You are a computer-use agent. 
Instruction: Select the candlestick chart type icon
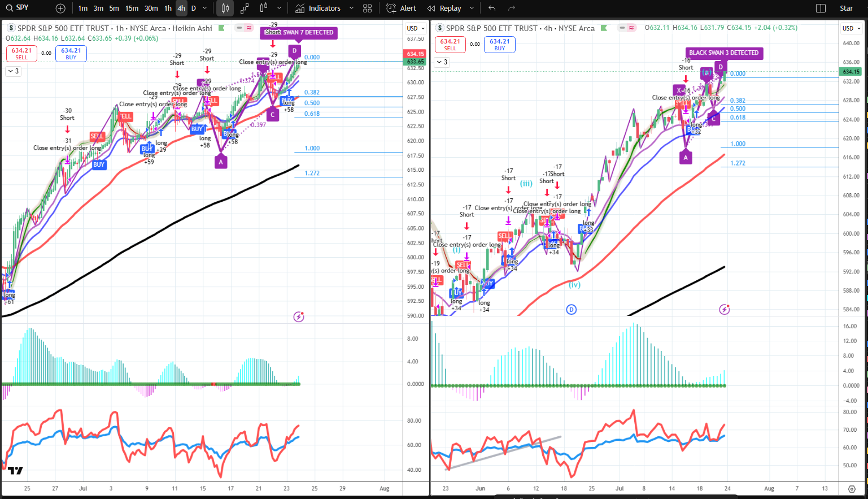(x=225, y=8)
